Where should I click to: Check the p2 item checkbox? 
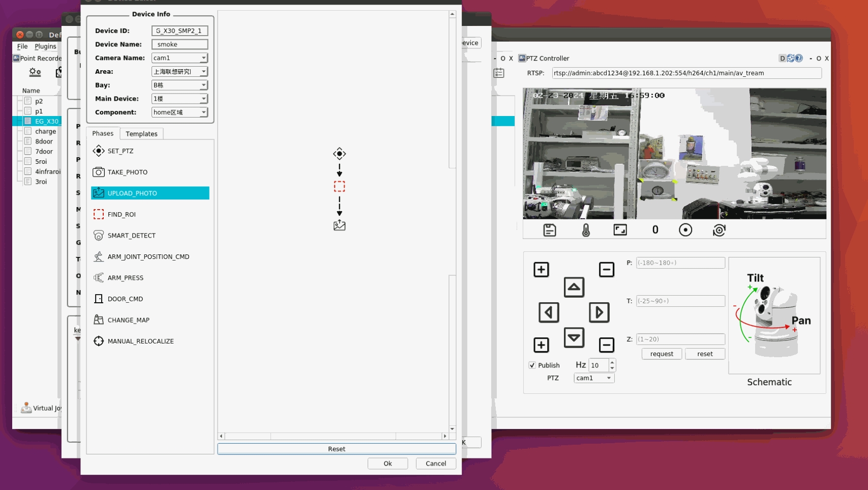coord(28,101)
